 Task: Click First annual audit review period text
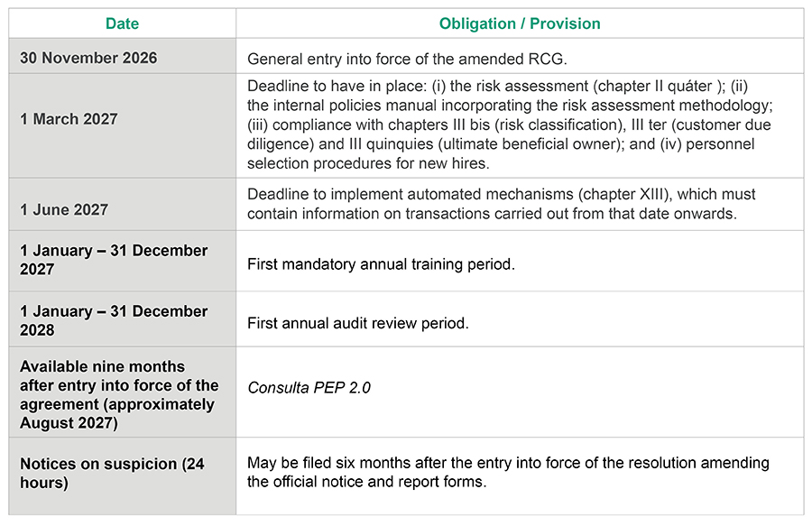click(358, 323)
